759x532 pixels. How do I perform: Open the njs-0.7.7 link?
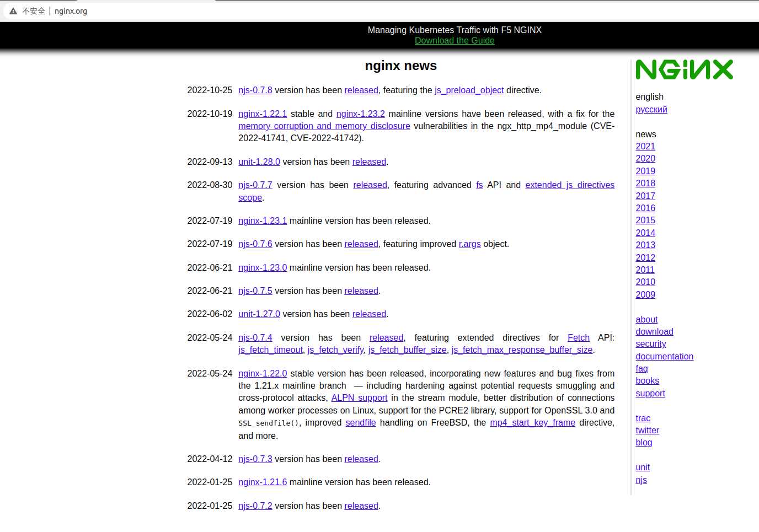point(255,185)
